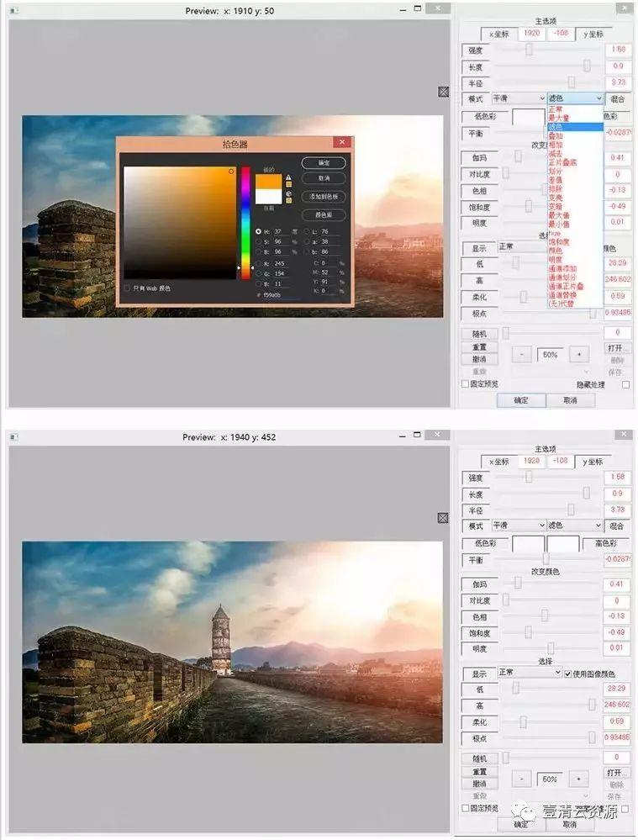638x840 pixels.
Task: Click zoom minus button in top panel
Action: pos(521,355)
